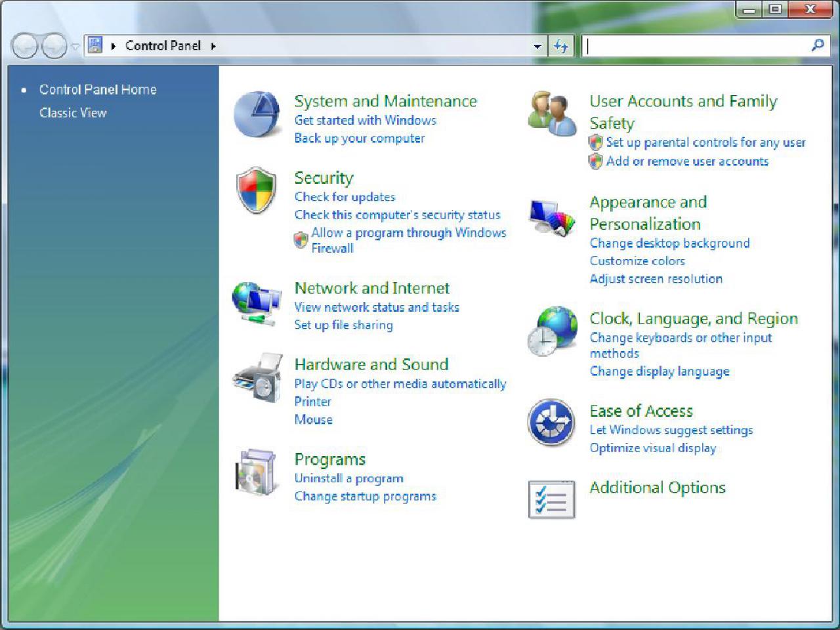Viewport: 840px width, 630px height.
Task: Open User Accounts and Family Safety heading
Action: point(683,112)
